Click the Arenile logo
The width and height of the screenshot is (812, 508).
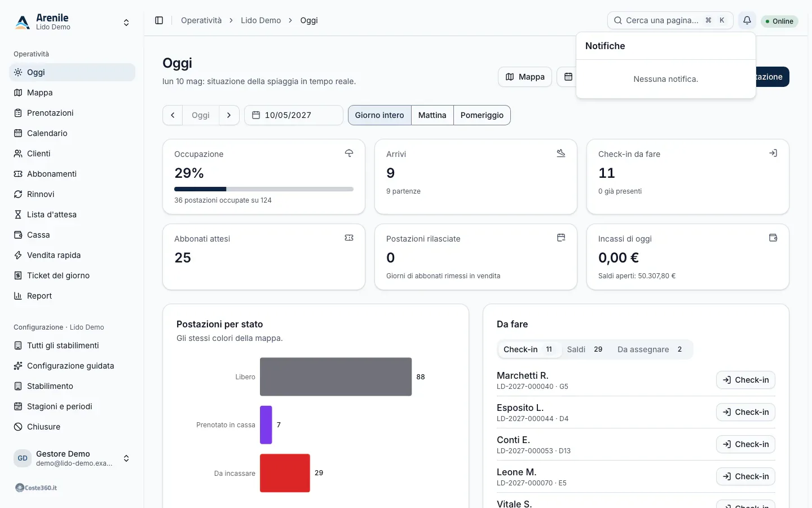[x=23, y=22]
